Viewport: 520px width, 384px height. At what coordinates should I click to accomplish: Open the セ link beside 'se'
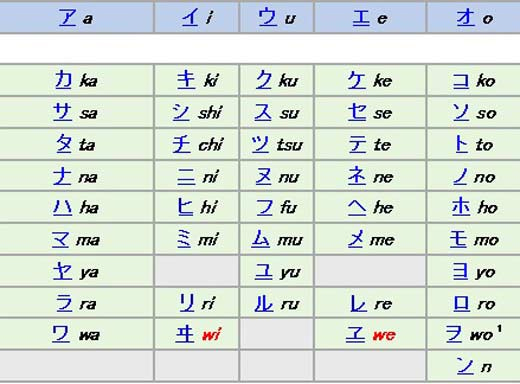(x=357, y=112)
